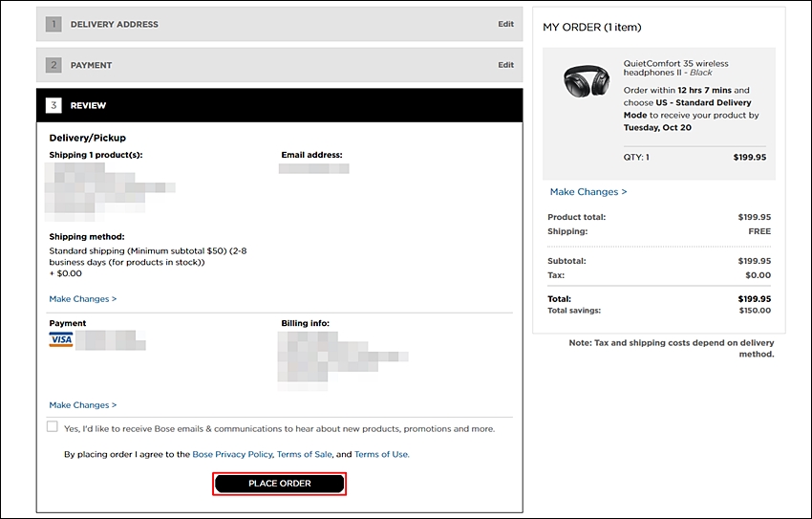
Task: Edit the Payment step
Action: pyautogui.click(x=506, y=65)
